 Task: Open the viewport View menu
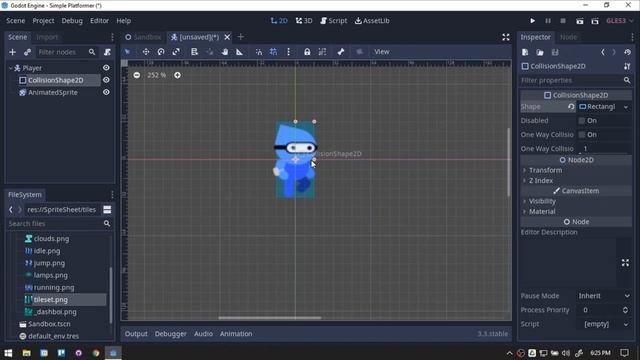coord(382,52)
